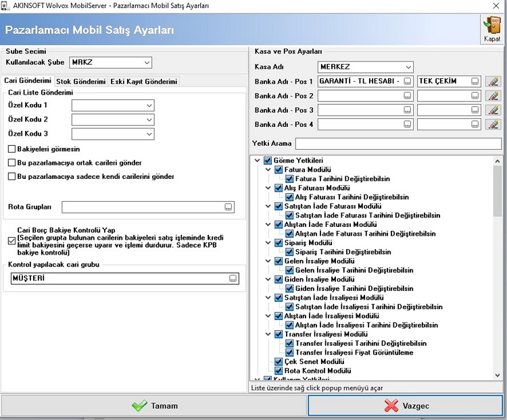Open second field picker on Pos 4 row
This screenshot has width=507, height=420.
pyautogui.click(x=475, y=124)
